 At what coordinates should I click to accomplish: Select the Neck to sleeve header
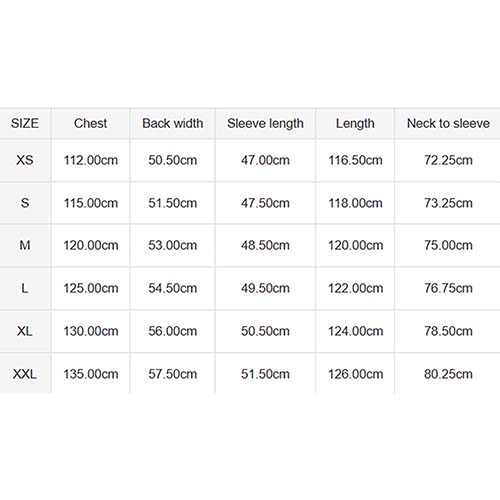[x=448, y=123]
